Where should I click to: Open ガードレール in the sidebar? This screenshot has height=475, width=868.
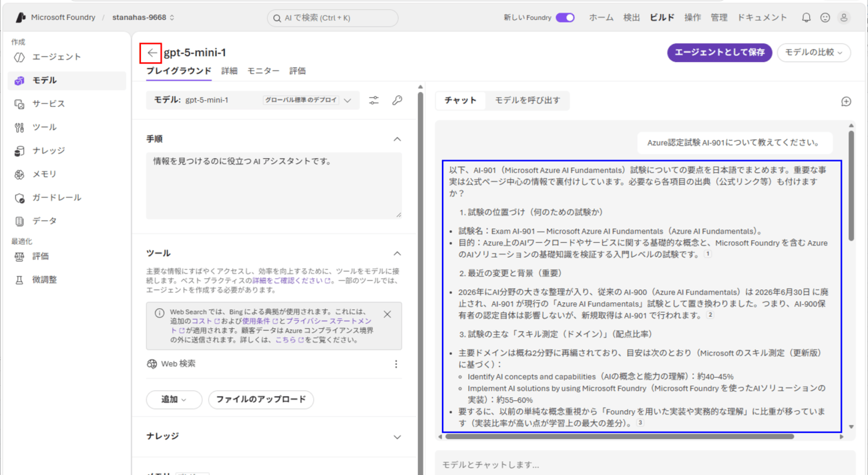[67, 197]
